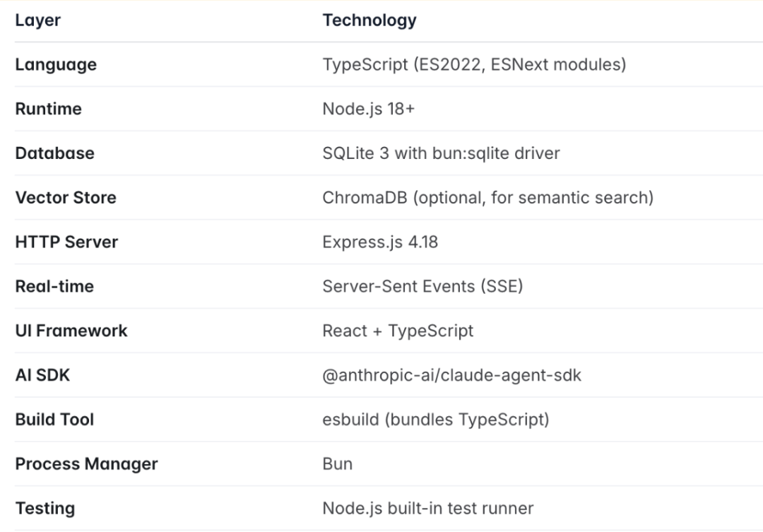
Task: Select the "Vector Store" row label
Action: (66, 198)
